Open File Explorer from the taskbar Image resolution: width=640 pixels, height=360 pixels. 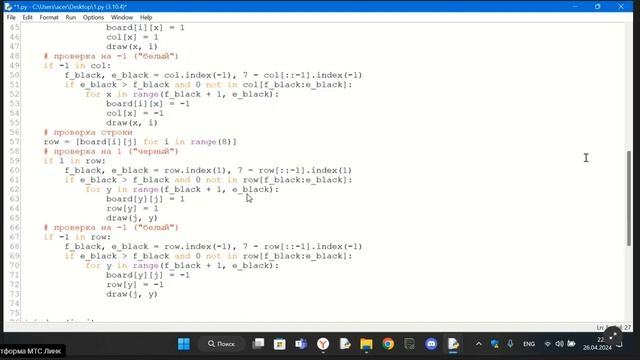[x=366, y=344]
